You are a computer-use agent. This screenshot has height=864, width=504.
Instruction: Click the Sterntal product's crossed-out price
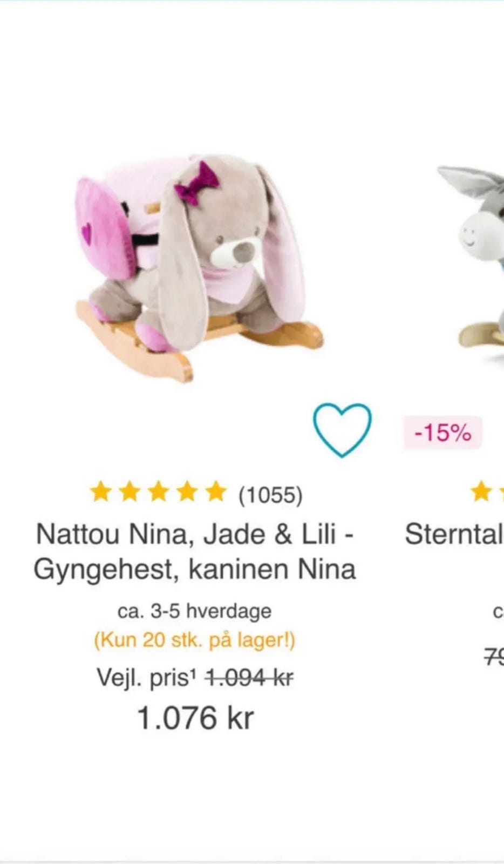point(494,658)
